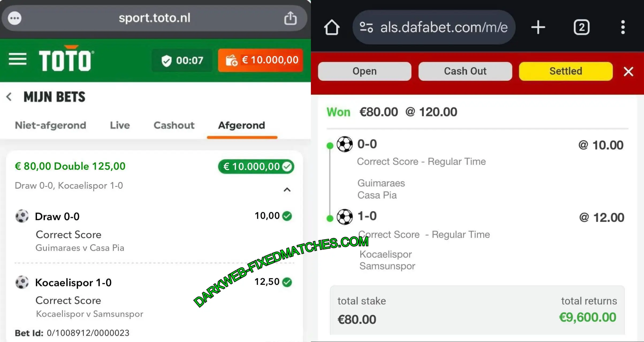Switch to the Cashout tab
The width and height of the screenshot is (644, 342).
[174, 125]
